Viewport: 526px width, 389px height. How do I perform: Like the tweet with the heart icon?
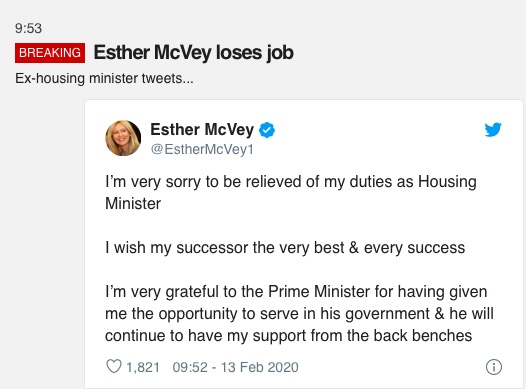pyautogui.click(x=114, y=366)
